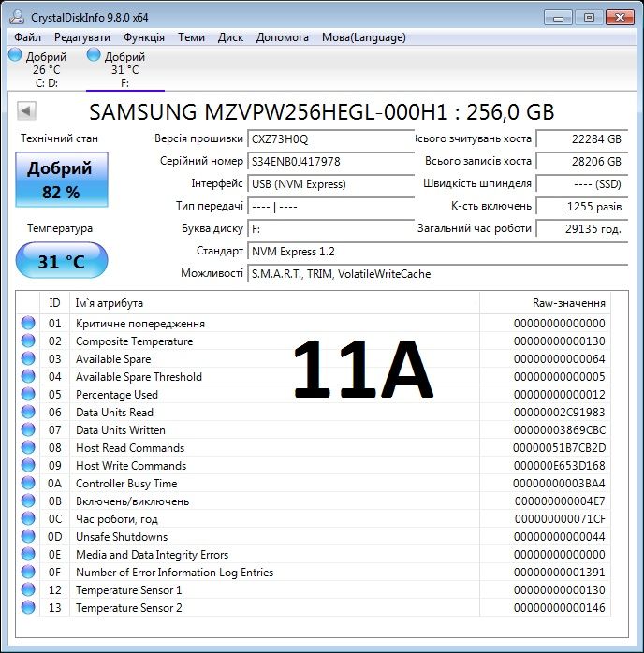Click the blue status orb for F: disk
The height and width of the screenshot is (653, 644).
pos(94,54)
